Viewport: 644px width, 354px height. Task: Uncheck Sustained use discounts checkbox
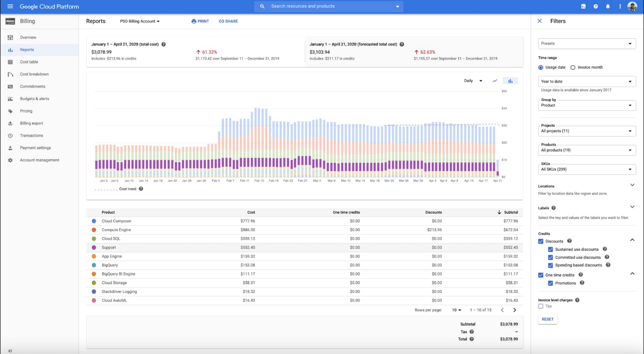click(550, 250)
